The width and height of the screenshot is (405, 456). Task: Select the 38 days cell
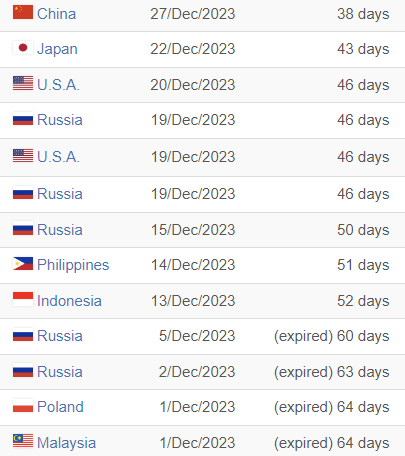click(x=363, y=14)
